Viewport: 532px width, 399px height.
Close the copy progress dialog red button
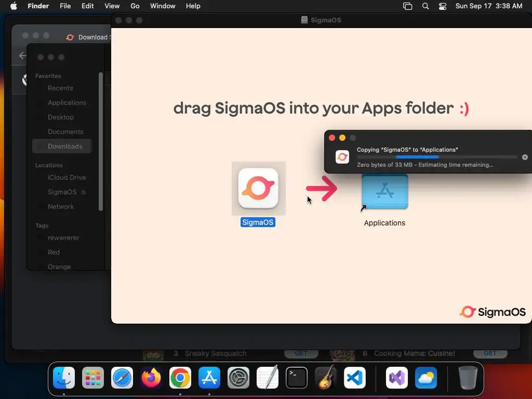(332, 137)
